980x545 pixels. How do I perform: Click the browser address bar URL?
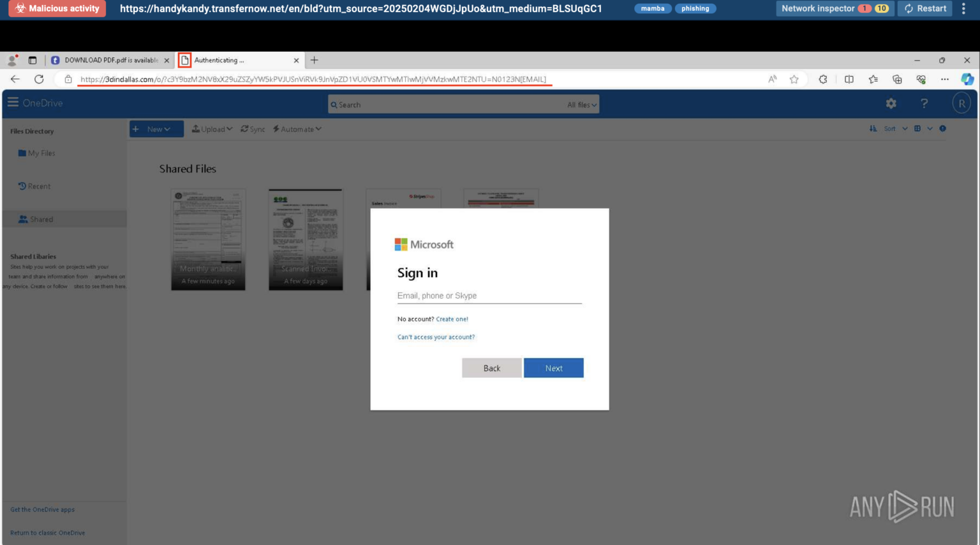pos(313,79)
